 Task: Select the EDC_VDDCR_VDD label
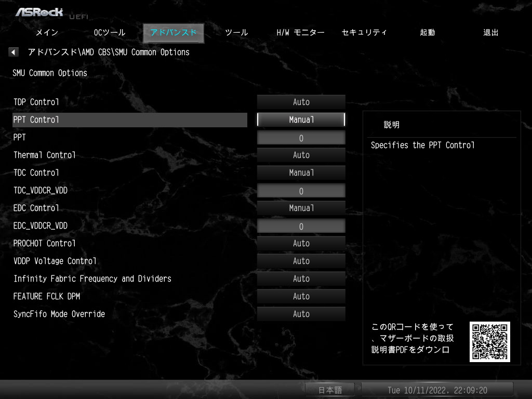pos(41,225)
